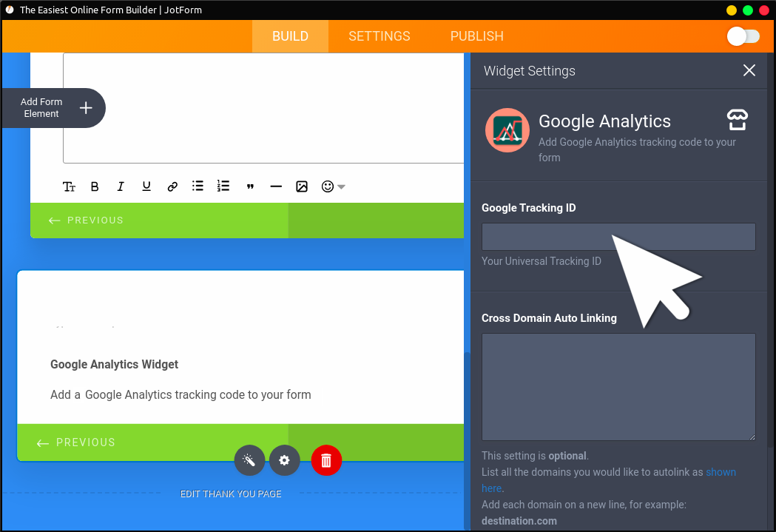Switch to the Publish tab
Viewport: 776px width, 532px height.
point(476,36)
